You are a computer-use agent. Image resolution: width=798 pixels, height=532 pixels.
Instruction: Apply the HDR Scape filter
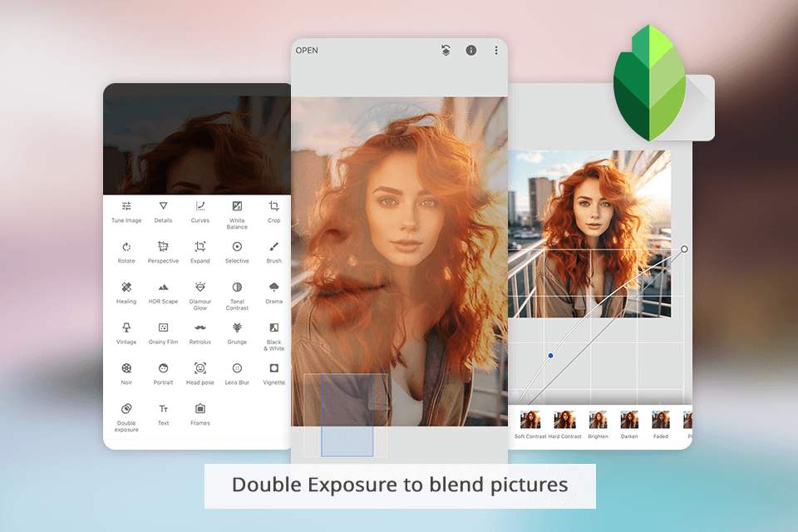(x=164, y=293)
